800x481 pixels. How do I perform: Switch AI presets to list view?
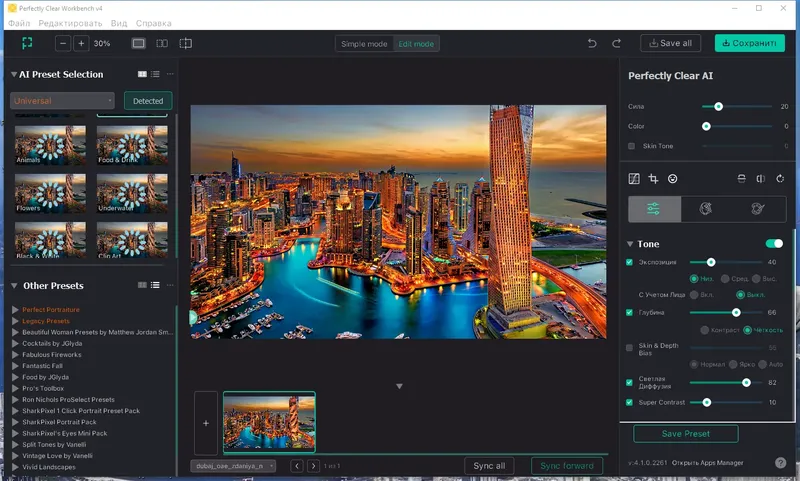(x=156, y=74)
